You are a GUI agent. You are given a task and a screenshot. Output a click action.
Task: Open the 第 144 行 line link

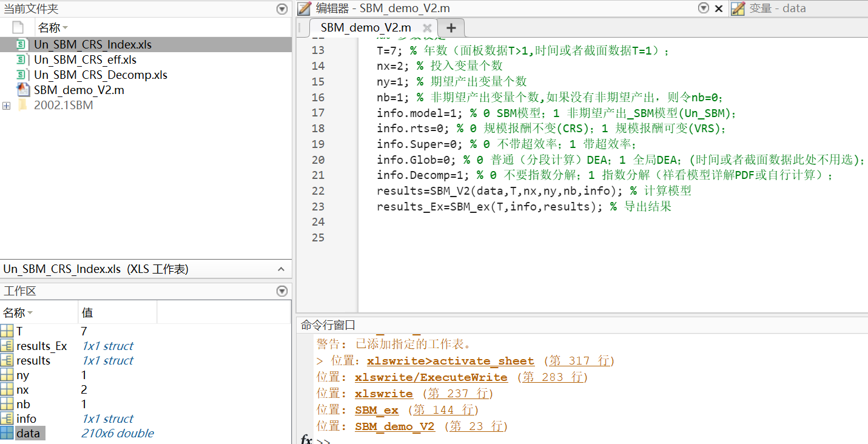443,410
